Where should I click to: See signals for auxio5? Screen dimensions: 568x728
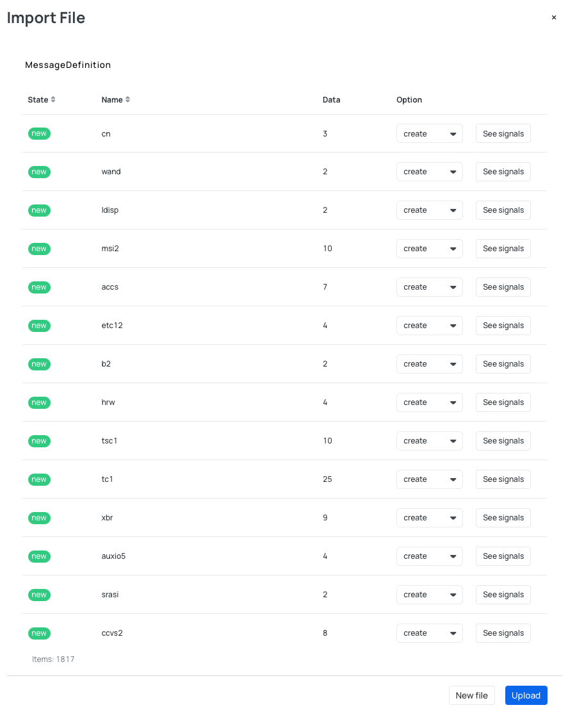[503, 556]
